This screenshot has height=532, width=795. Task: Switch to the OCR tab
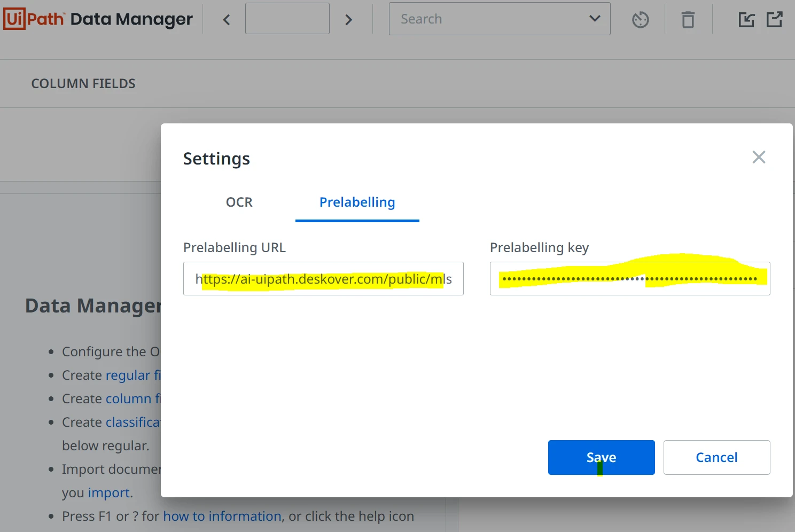(239, 202)
